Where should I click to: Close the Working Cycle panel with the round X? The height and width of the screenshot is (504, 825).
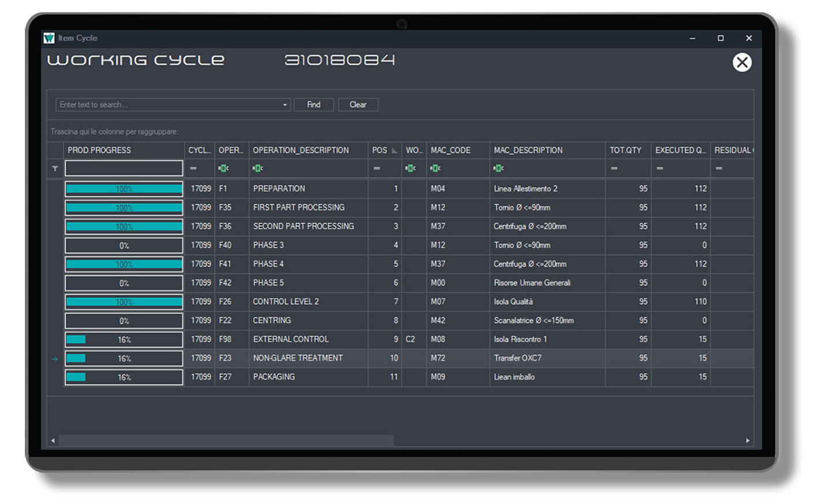(742, 62)
